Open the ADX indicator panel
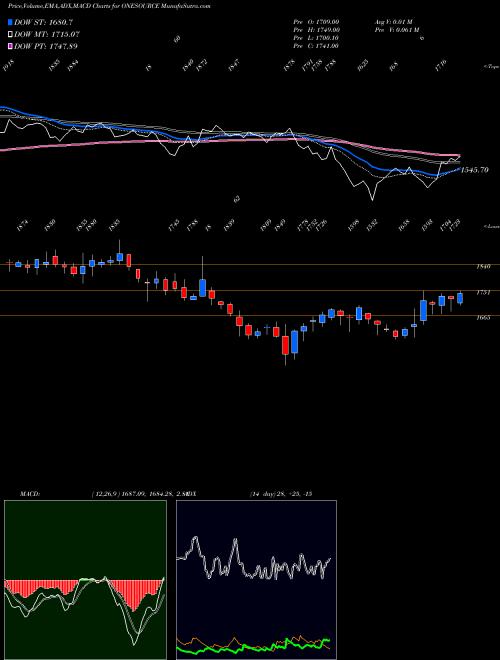 pos(256,580)
